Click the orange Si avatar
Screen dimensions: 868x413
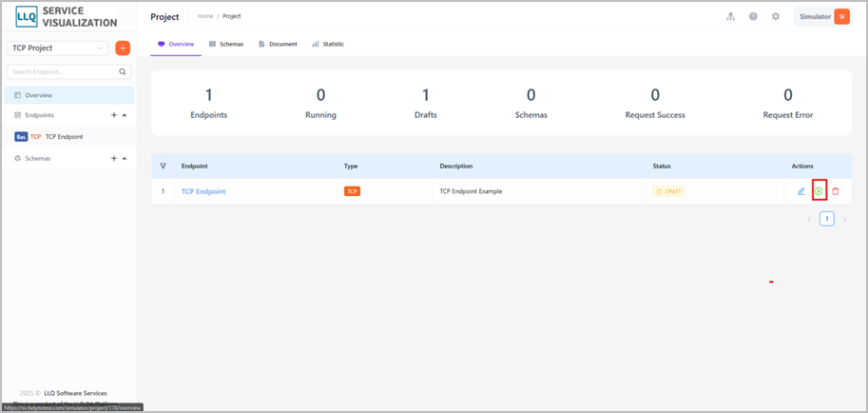[x=841, y=16]
